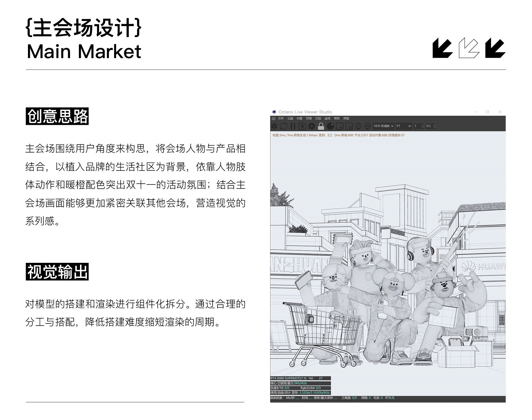This screenshot has height=420, width=532.
Task: Open the PT kernel dropdown
Action: [x=404, y=126]
